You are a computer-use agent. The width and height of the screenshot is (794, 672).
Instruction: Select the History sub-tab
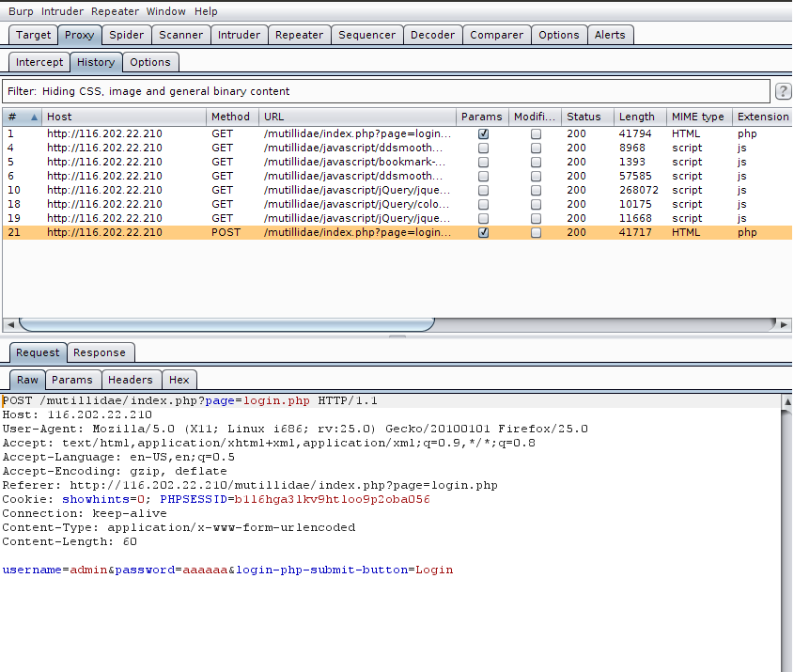pyautogui.click(x=96, y=62)
